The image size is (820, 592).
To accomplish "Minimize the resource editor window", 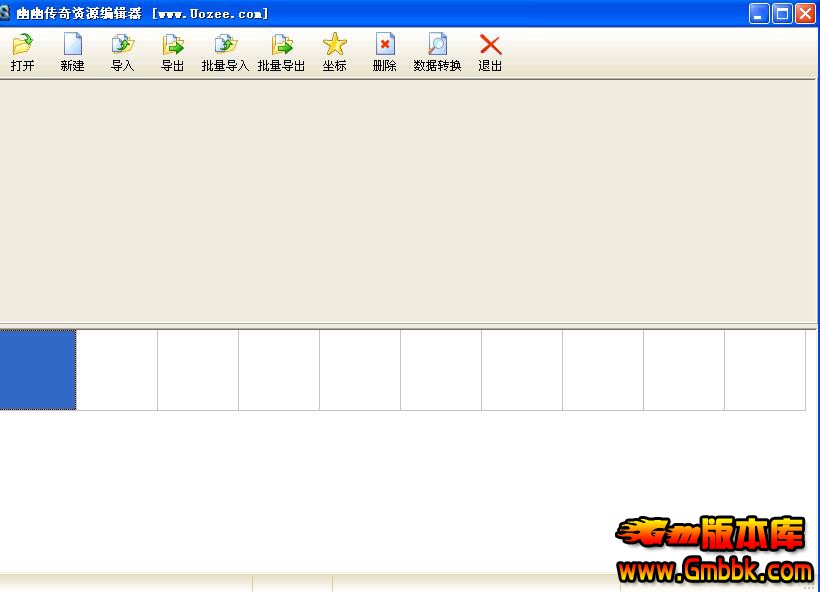I will pos(760,13).
